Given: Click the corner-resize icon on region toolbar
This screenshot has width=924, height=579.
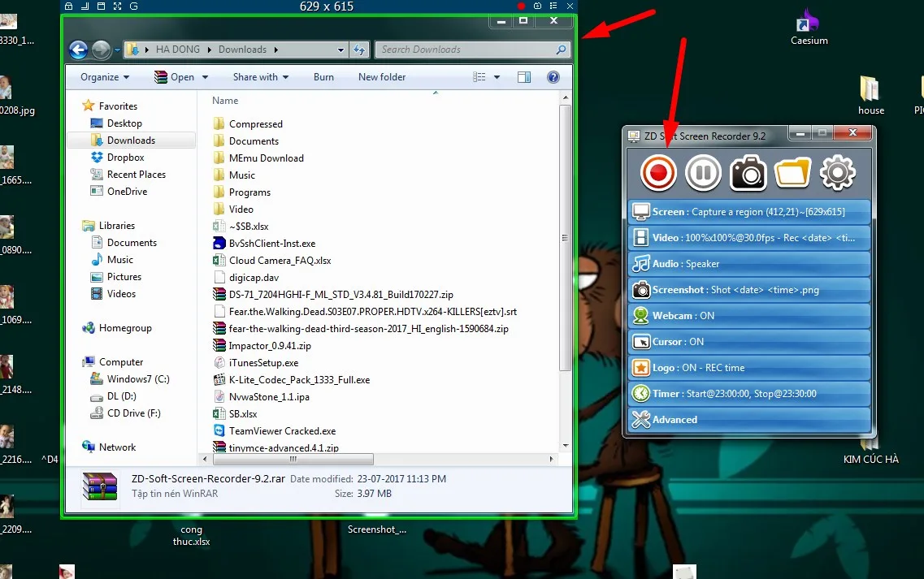Looking at the screenshot, I should [x=85, y=6].
